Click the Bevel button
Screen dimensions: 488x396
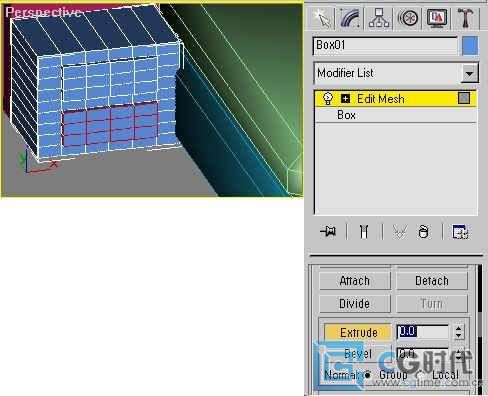pyautogui.click(x=358, y=353)
